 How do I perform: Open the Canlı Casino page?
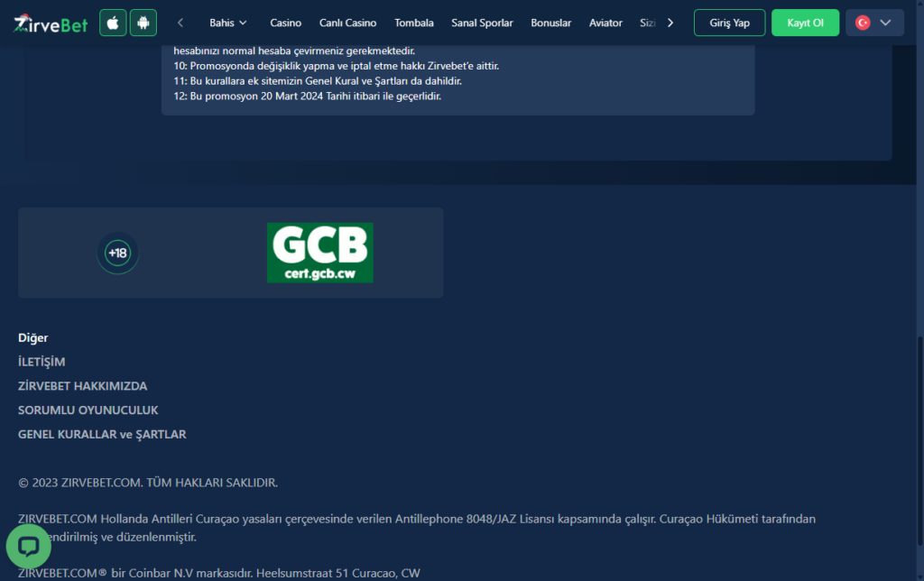coord(347,23)
